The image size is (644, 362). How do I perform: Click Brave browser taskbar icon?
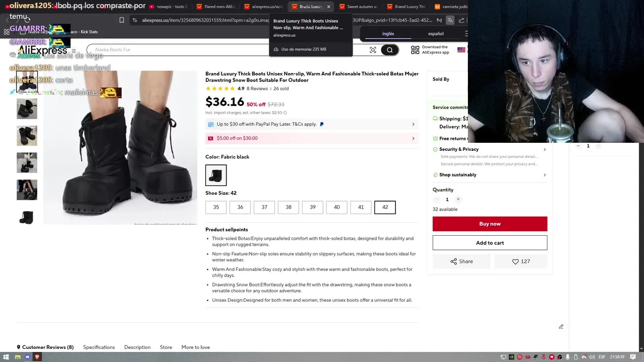coord(37,357)
